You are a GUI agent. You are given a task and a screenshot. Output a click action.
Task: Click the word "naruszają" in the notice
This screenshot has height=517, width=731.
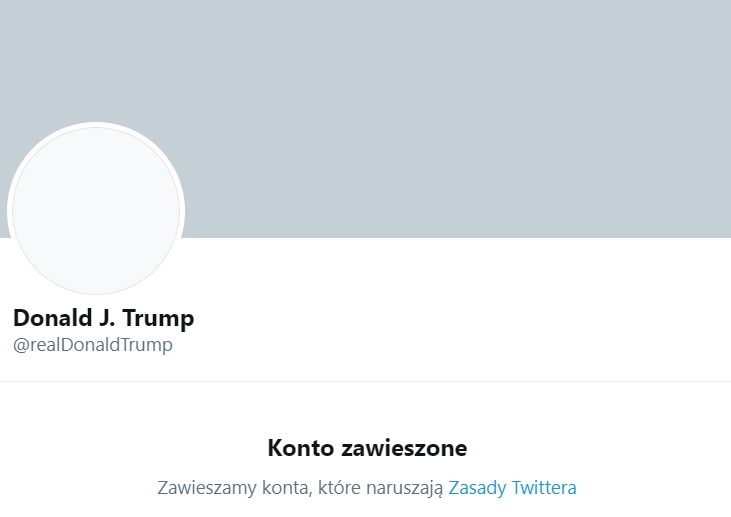point(406,488)
